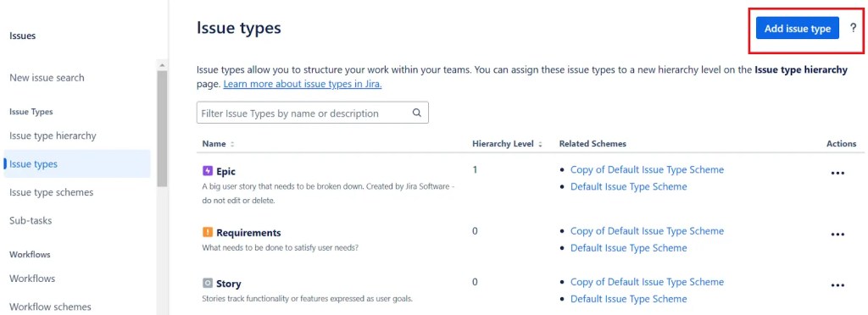Image resolution: width=868 pixels, height=315 pixels.
Task: Focus the Filter Issue Types input field
Action: click(312, 113)
